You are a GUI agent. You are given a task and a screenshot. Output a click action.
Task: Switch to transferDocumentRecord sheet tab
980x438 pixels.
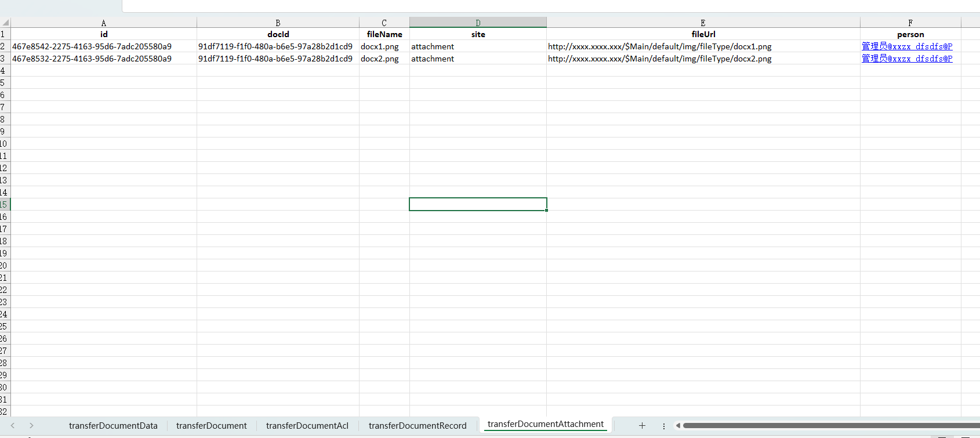pyautogui.click(x=418, y=426)
